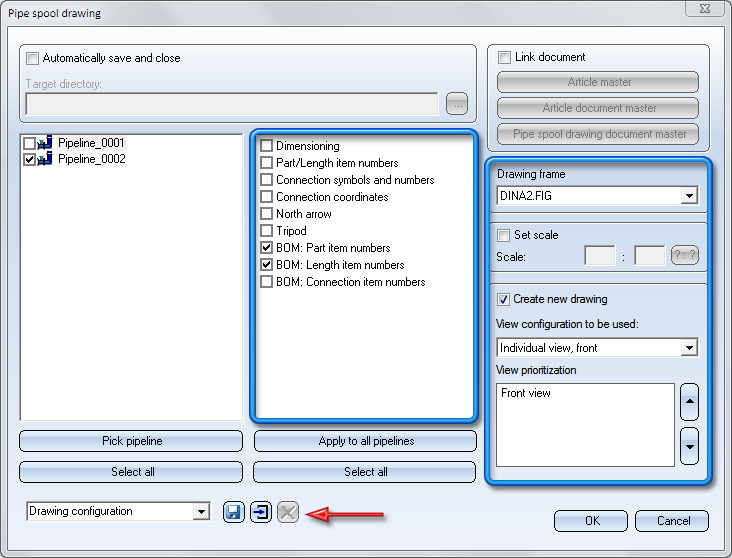Select the Pipeline_0001 row label

[x=91, y=143]
